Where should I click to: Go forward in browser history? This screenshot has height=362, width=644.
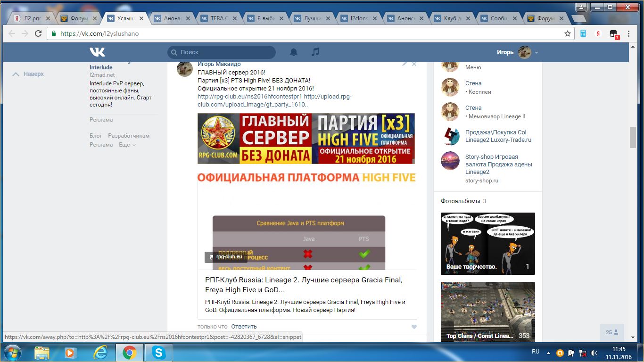[x=25, y=33]
